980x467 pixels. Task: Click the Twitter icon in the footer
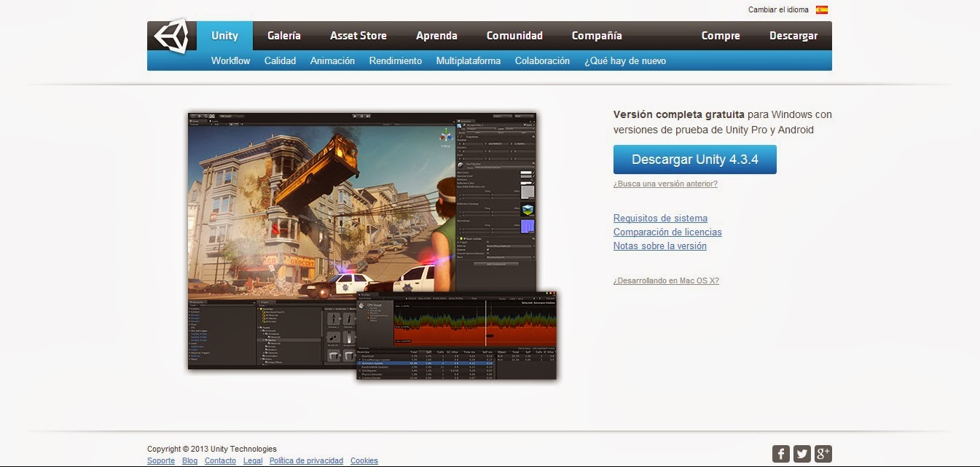(801, 453)
